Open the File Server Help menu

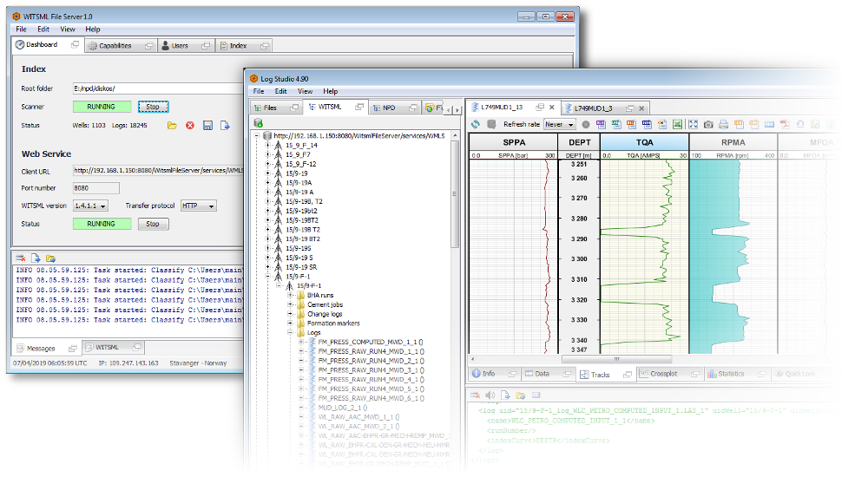point(93,29)
